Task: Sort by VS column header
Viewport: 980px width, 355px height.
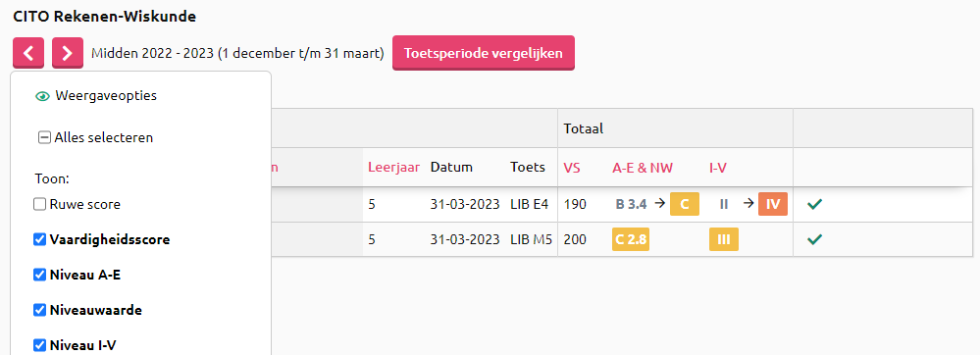Action: click(x=572, y=168)
